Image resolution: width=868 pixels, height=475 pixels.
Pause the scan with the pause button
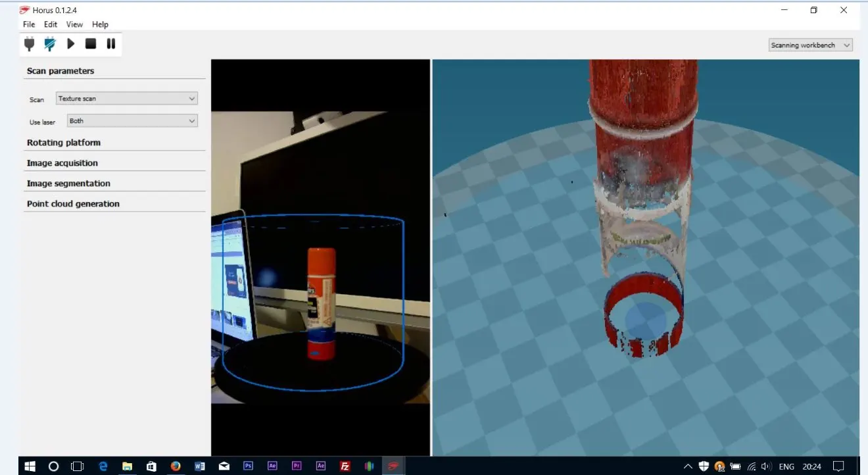111,44
